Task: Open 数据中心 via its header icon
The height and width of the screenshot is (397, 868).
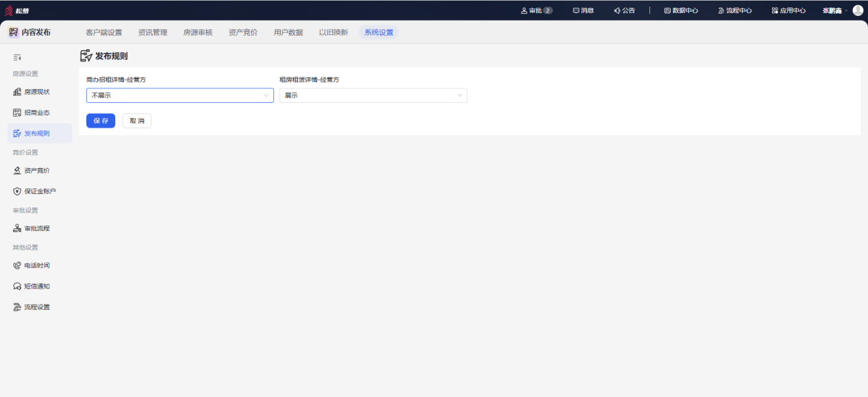Action: (667, 10)
